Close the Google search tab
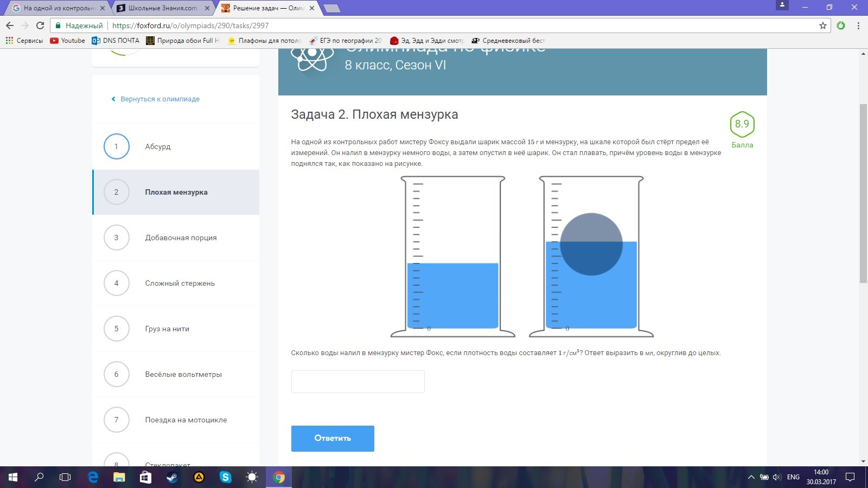Image resolution: width=868 pixels, height=488 pixels. pos(103,8)
